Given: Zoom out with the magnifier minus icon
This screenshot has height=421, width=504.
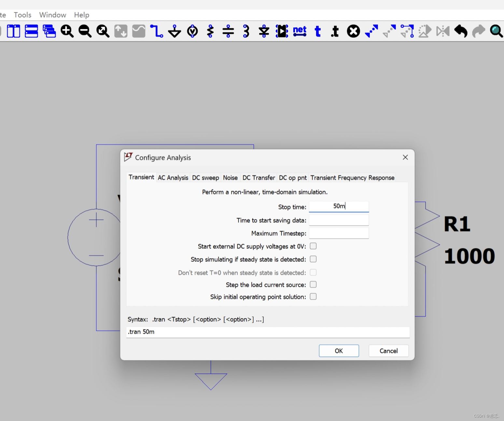Looking at the screenshot, I should tap(85, 31).
